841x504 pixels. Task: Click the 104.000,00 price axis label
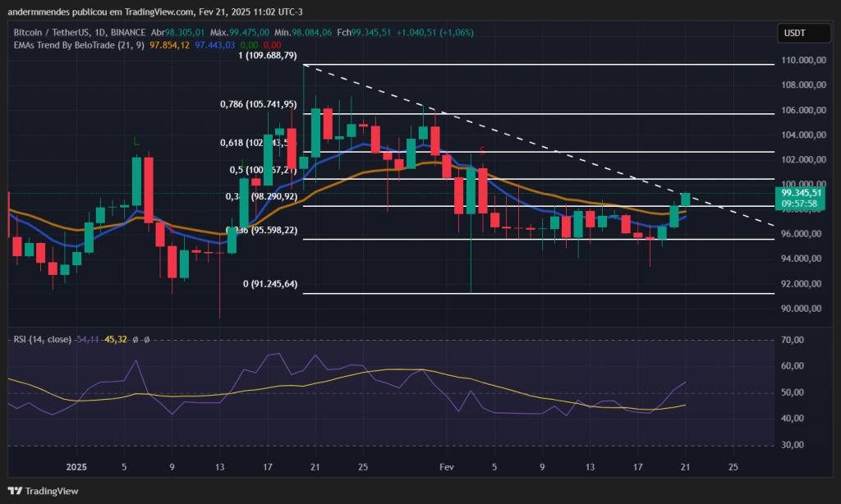803,135
